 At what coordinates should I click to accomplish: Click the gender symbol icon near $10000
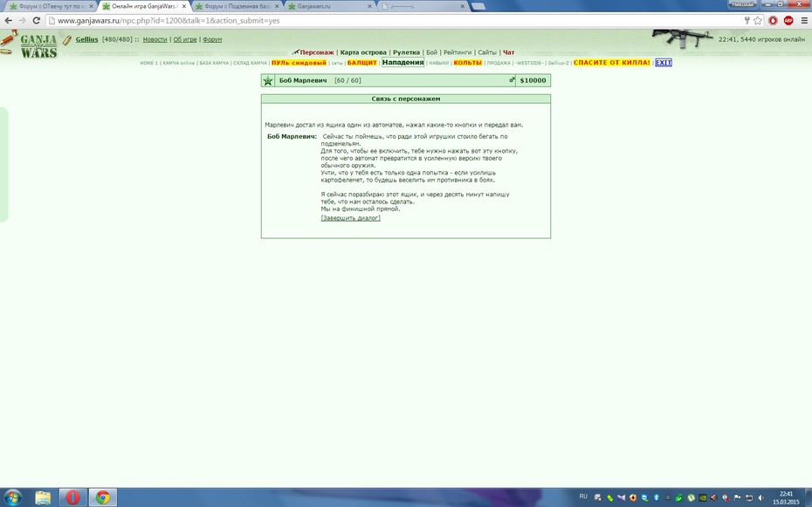tap(512, 79)
